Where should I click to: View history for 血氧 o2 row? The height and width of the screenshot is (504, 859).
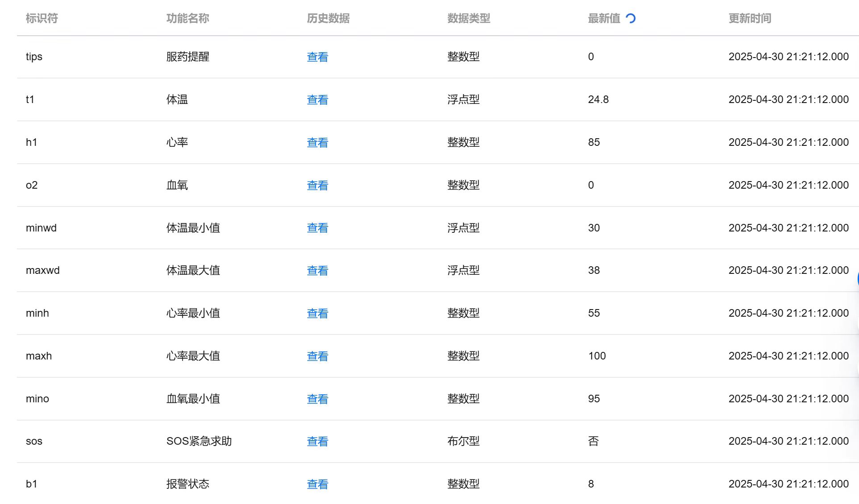(x=317, y=186)
